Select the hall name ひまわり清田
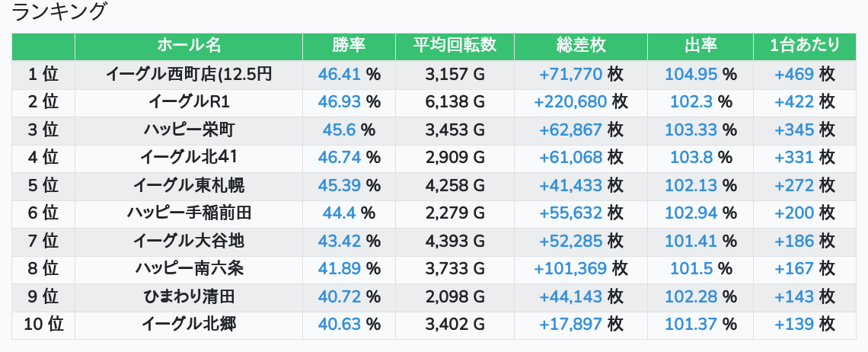This screenshot has width=868, height=352. 189,297
